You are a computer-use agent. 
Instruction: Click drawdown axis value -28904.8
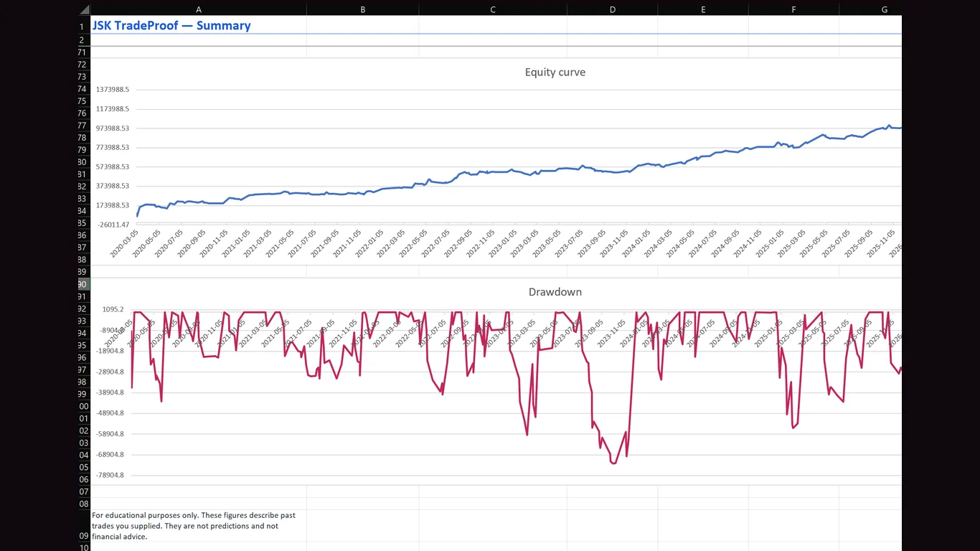[x=110, y=372]
